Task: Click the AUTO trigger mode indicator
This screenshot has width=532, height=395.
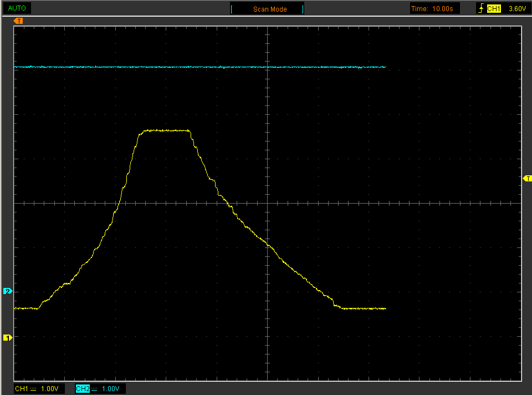Action: pos(17,8)
